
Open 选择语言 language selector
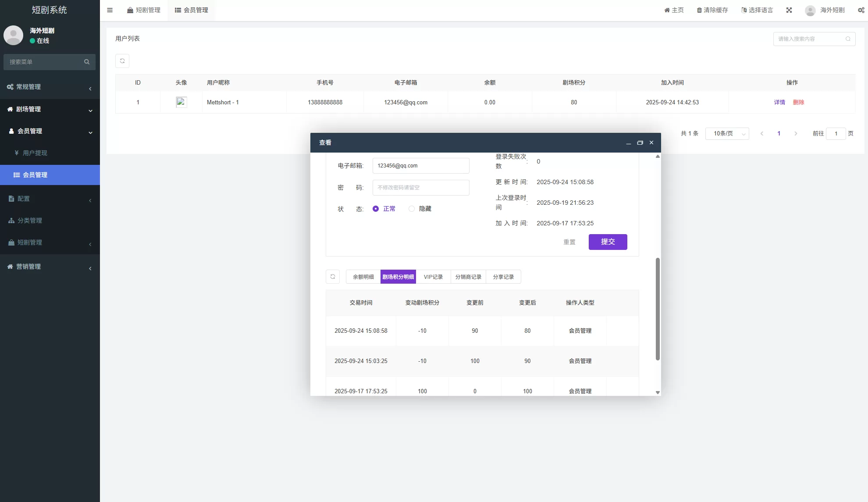click(x=757, y=10)
